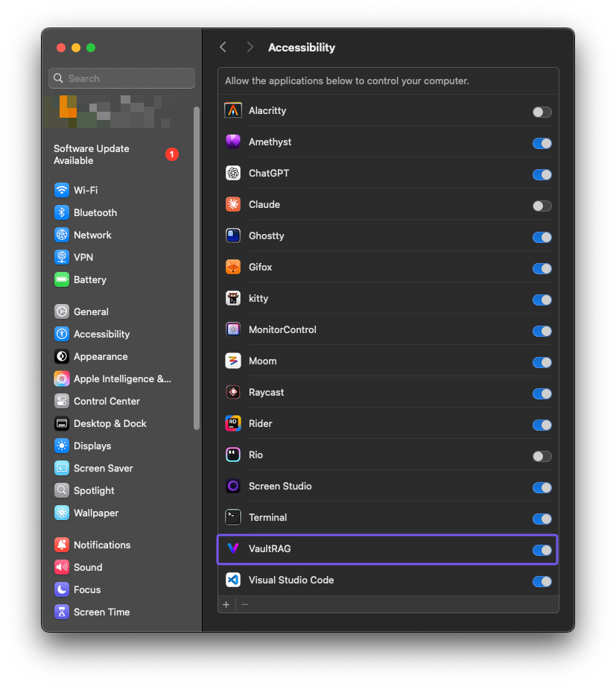Remove app with the minus button
616x687 pixels.
click(244, 604)
